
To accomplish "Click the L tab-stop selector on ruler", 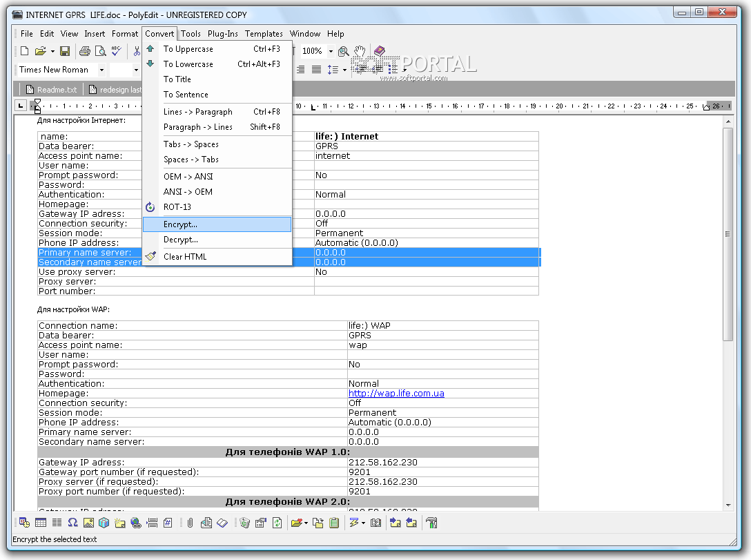I will coord(21,106).
